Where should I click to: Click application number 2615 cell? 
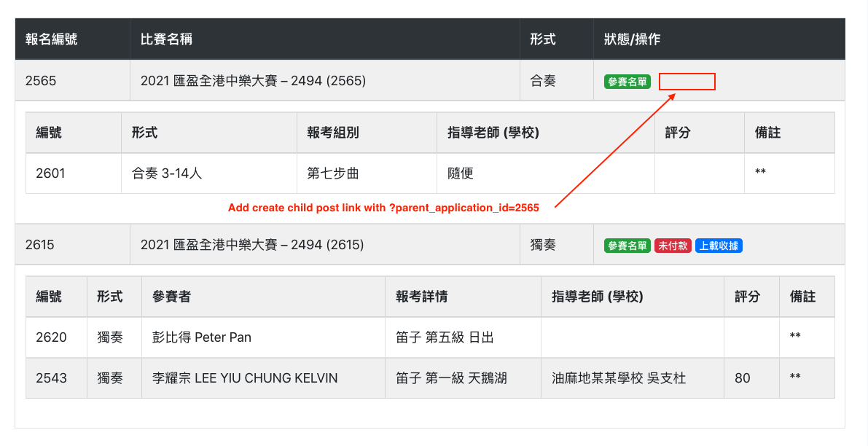click(73, 245)
